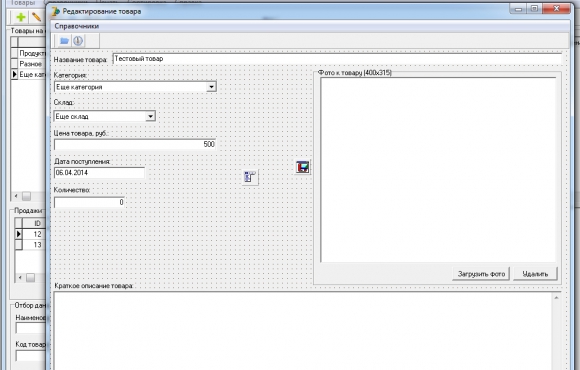The height and width of the screenshot is (370, 580).
Task: Click the Загрузить фото button
Action: pos(481,274)
